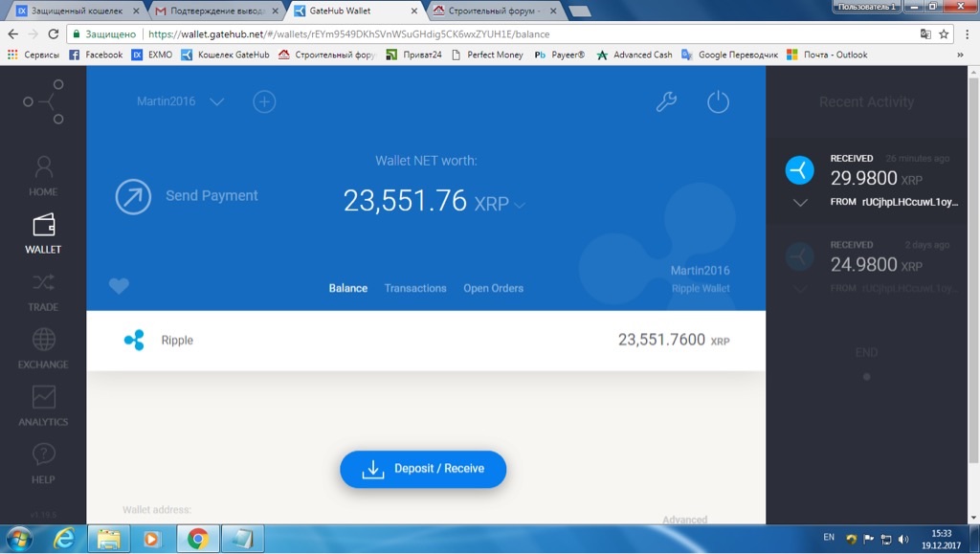Open the Google Переводчик bookmark
980x554 pixels.
[730, 55]
